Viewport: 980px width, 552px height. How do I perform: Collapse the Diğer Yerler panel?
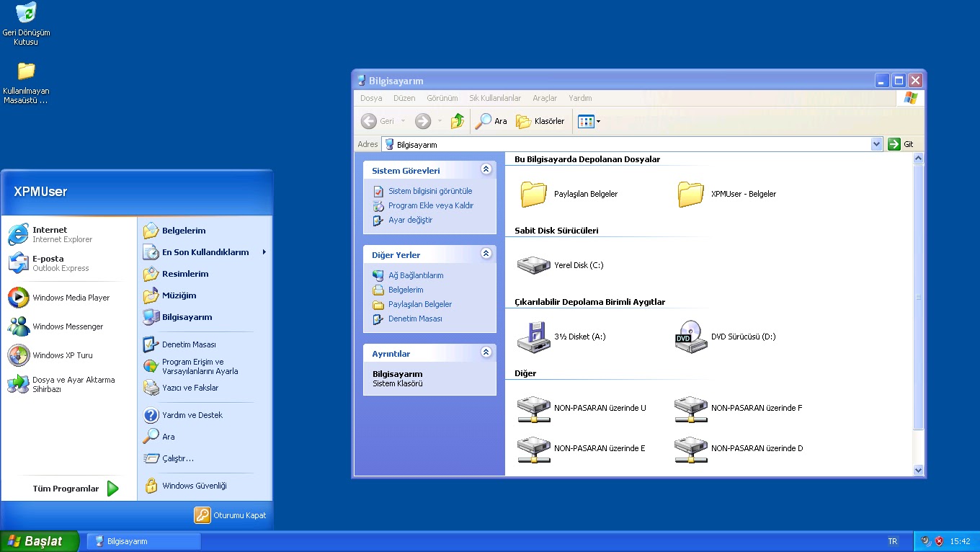(486, 253)
